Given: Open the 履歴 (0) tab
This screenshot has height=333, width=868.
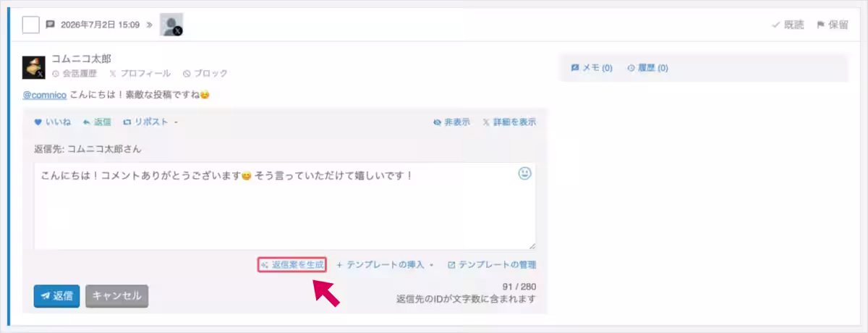Looking at the screenshot, I should tap(647, 68).
